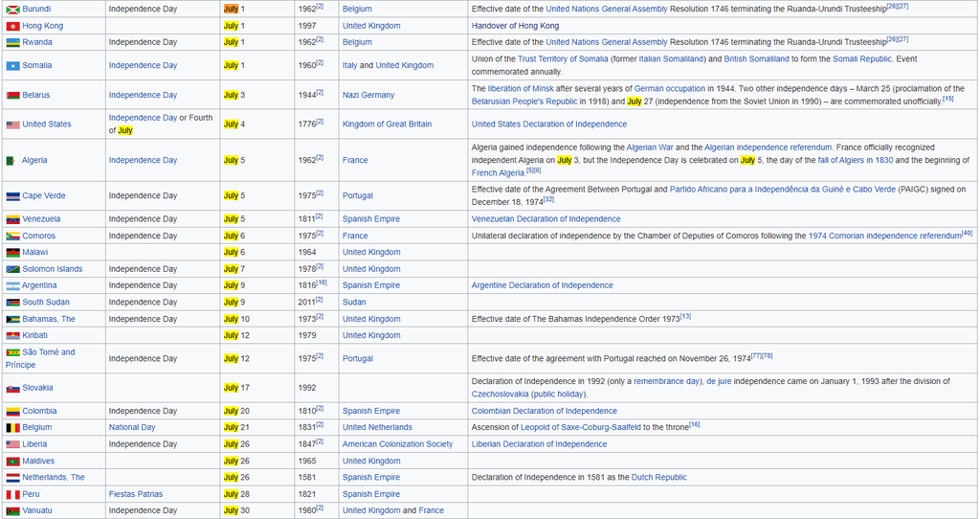The width and height of the screenshot is (980, 519).
Task: Click the Maldives flag icon
Action: [12, 462]
